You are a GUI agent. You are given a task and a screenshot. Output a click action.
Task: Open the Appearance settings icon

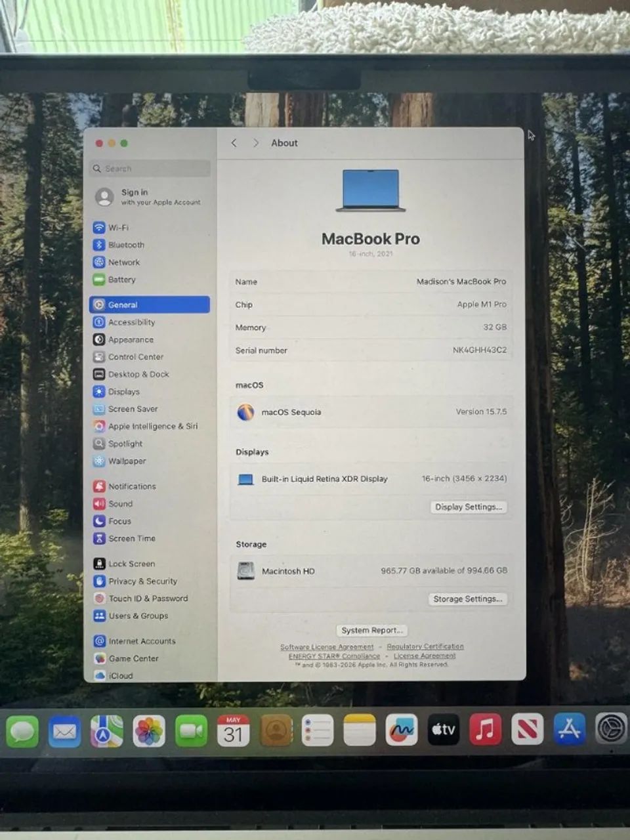pyautogui.click(x=99, y=339)
